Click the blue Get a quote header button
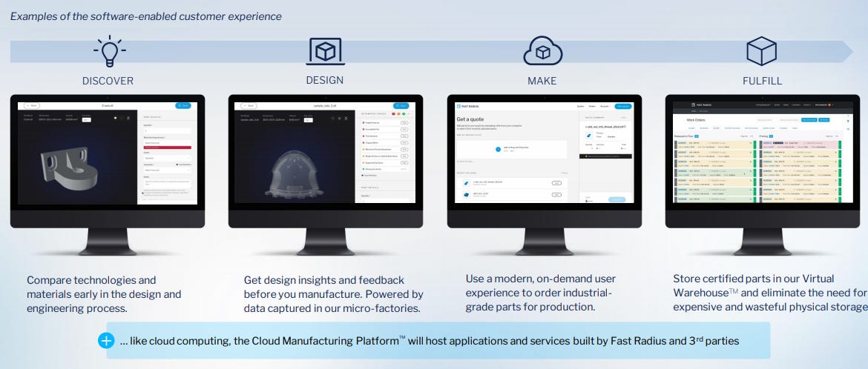Screen dimensions: 868x369 pos(622,106)
